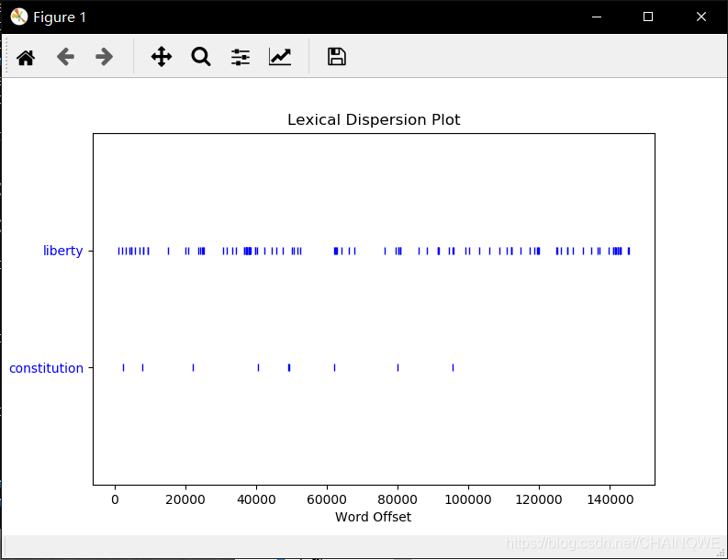Click the x-axis tick label 40000

click(256, 499)
